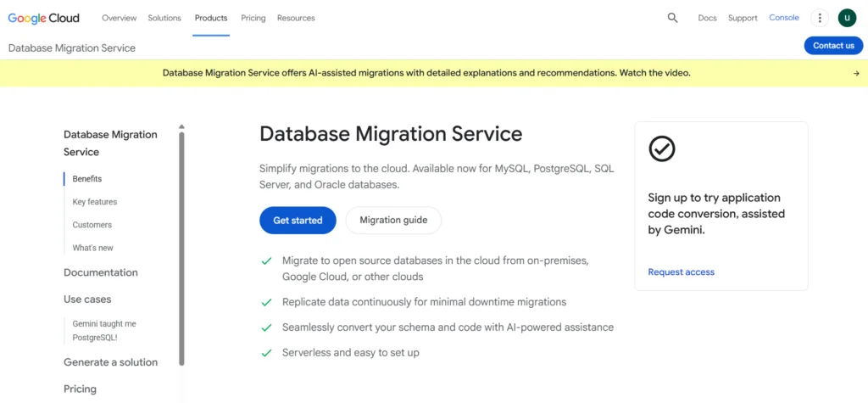This screenshot has width=868, height=403.
Task: Click the Database Migration Service breadcrumb title
Action: [72, 48]
